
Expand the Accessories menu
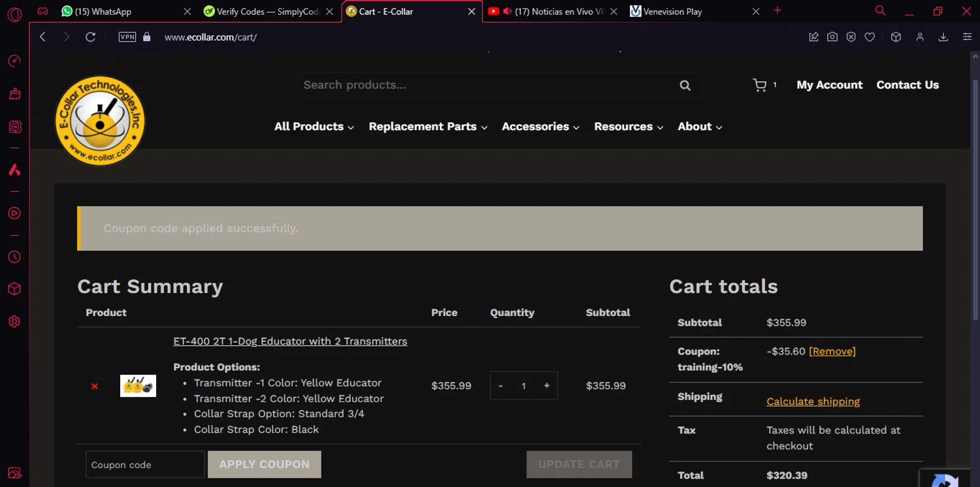click(x=540, y=127)
